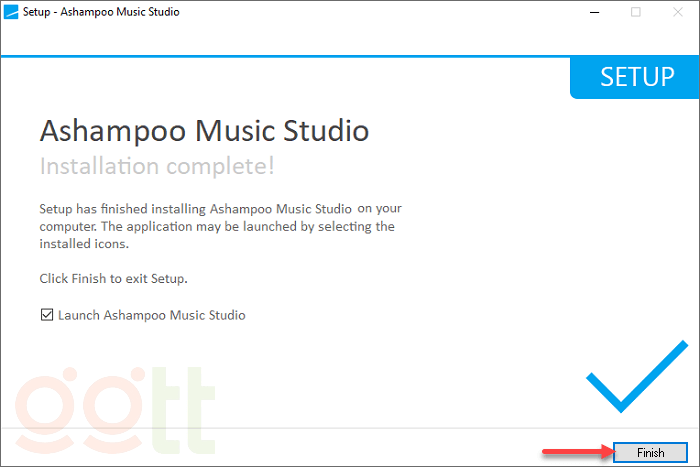
Task: Click the blue line beneath the title bar
Action: point(300,56)
